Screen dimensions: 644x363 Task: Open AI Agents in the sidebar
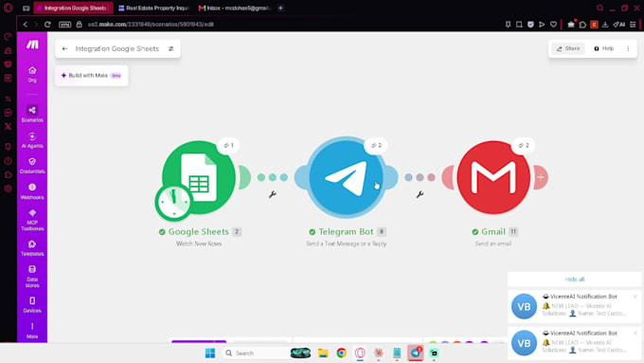(32, 140)
